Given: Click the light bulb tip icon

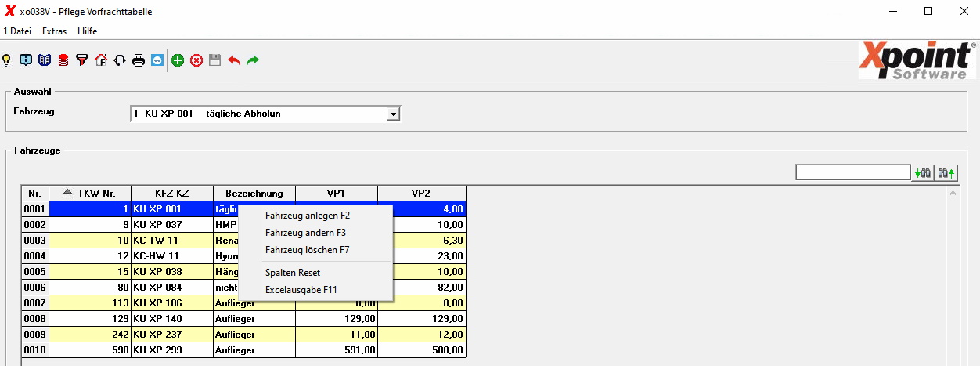Looking at the screenshot, I should (7, 60).
